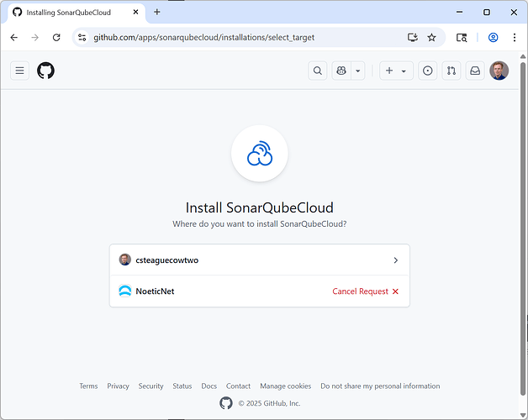Image resolution: width=528 pixels, height=420 pixels.
Task: Open the Contact footer link
Action: coord(238,386)
